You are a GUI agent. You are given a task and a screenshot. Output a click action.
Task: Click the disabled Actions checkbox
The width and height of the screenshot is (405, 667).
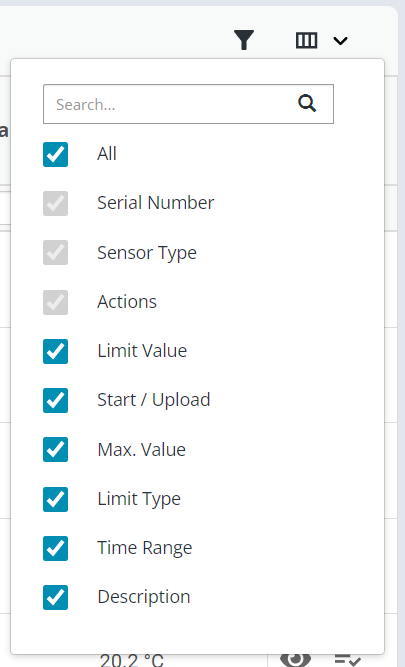pos(55,302)
